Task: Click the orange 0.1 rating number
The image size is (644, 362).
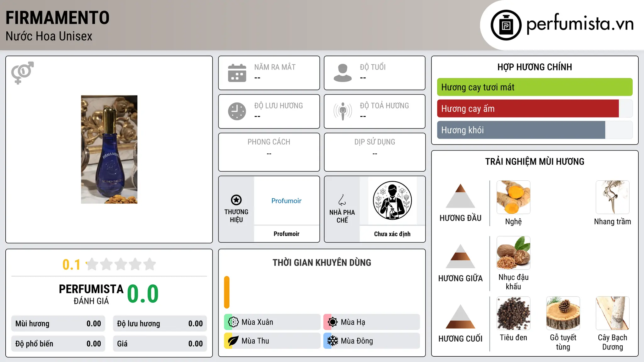Action: [x=71, y=265]
